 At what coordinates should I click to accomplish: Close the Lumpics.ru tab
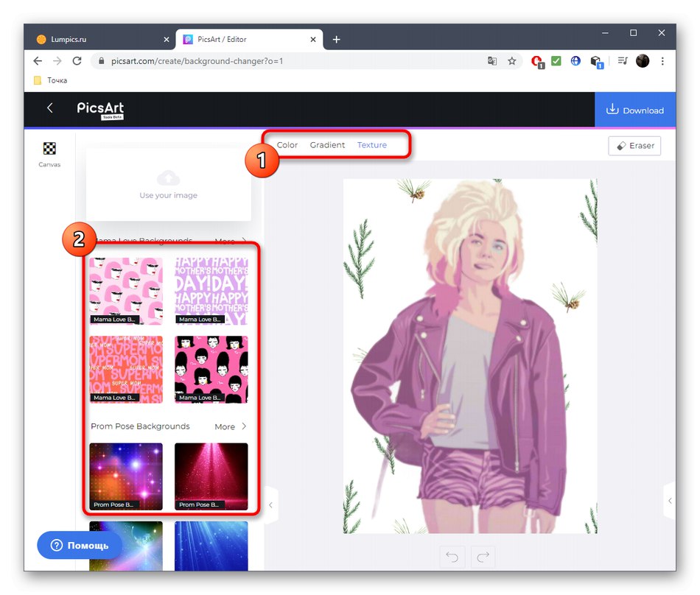(x=166, y=39)
